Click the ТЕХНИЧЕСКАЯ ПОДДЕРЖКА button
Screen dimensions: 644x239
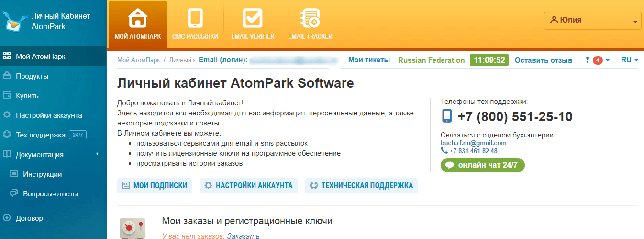pyautogui.click(x=361, y=186)
